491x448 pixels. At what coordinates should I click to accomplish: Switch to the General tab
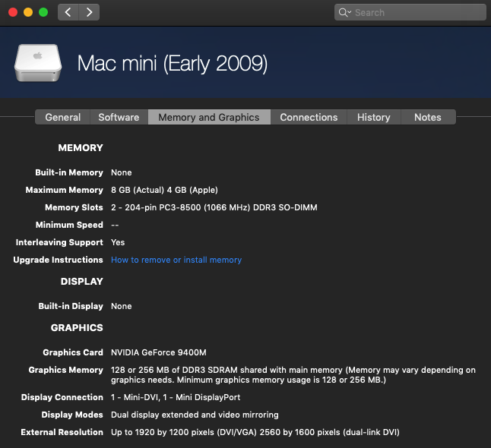point(62,117)
